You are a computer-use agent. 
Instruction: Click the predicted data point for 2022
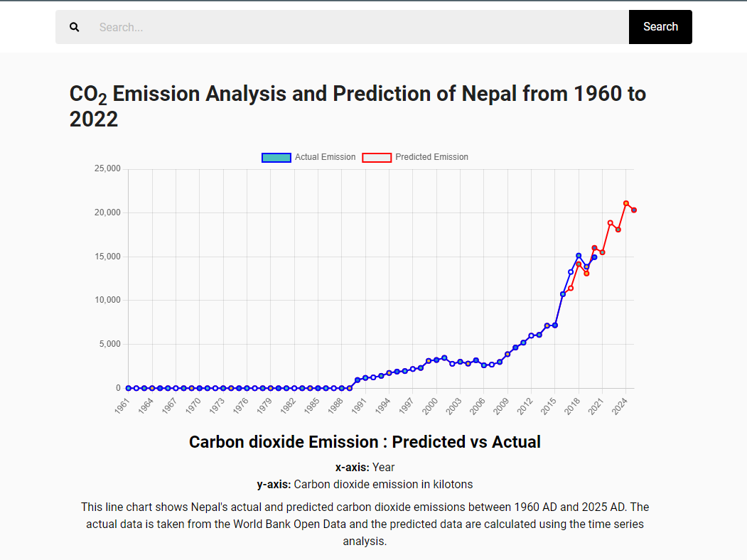611,222
